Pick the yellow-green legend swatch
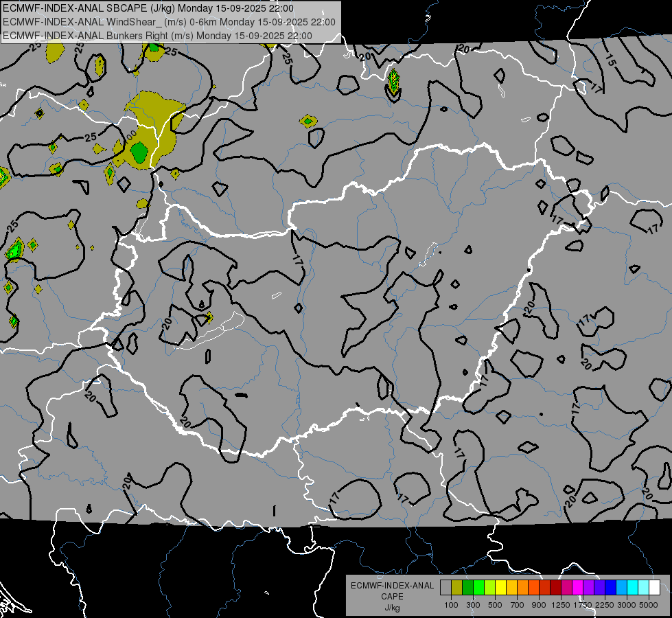The image size is (672, 618). pyautogui.click(x=490, y=588)
